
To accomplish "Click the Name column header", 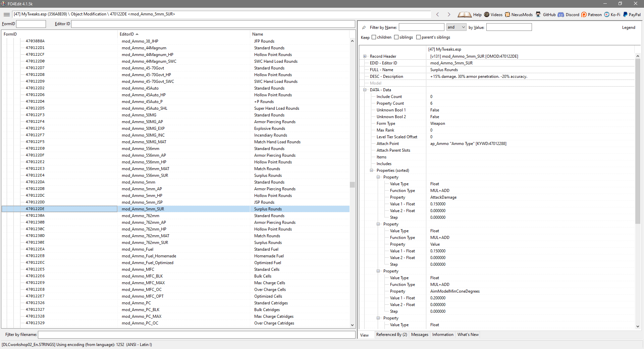I will (300, 34).
